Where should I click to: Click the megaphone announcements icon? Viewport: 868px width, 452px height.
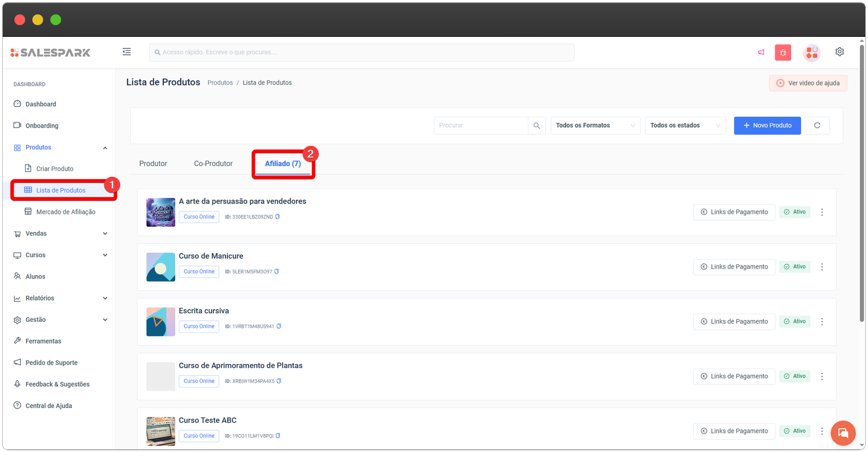click(761, 52)
